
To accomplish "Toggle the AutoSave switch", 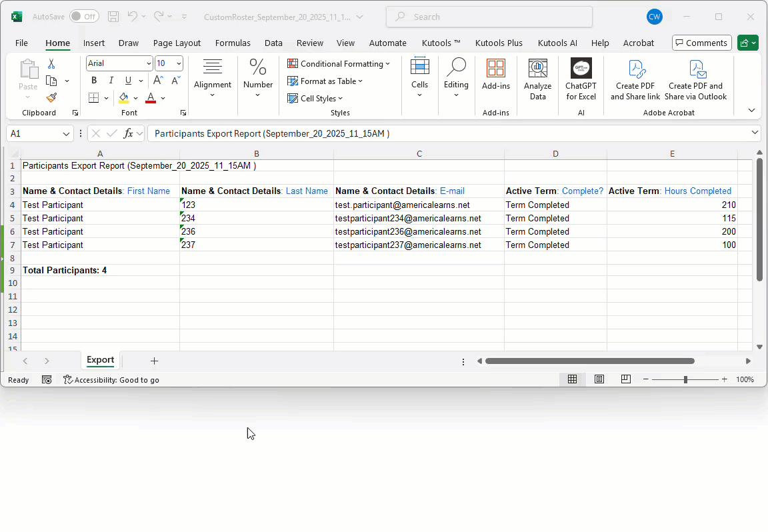I will (84, 17).
